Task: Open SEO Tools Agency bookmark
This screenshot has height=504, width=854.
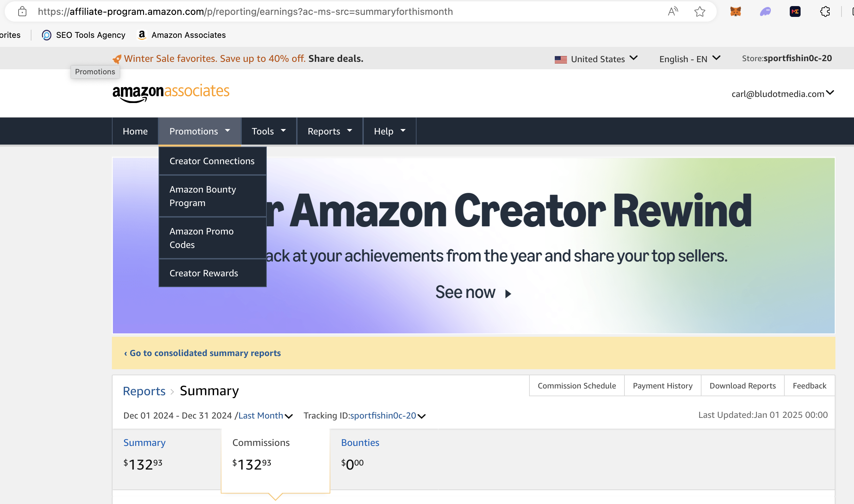Action: 84,35
